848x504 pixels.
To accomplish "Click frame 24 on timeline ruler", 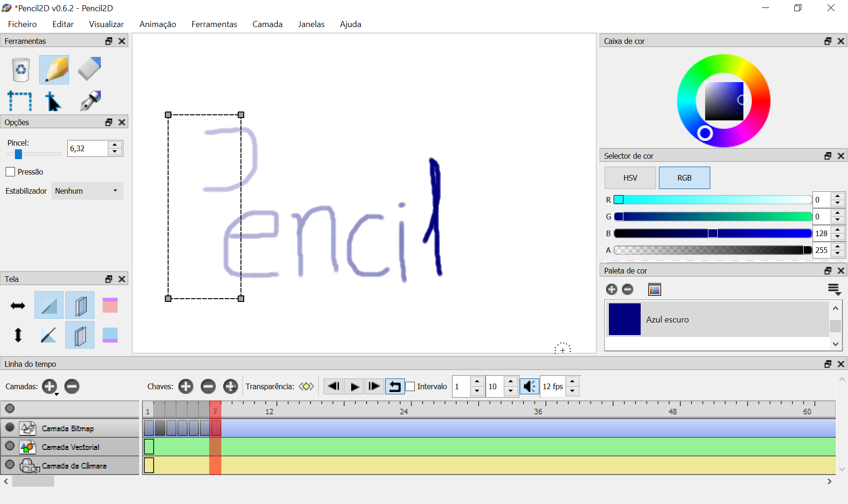I will pyautogui.click(x=403, y=411).
